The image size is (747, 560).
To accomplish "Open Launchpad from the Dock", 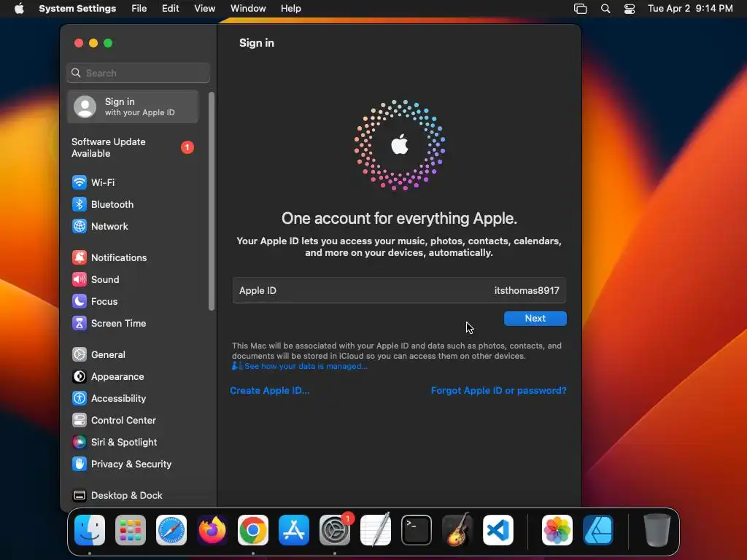I will [131, 530].
